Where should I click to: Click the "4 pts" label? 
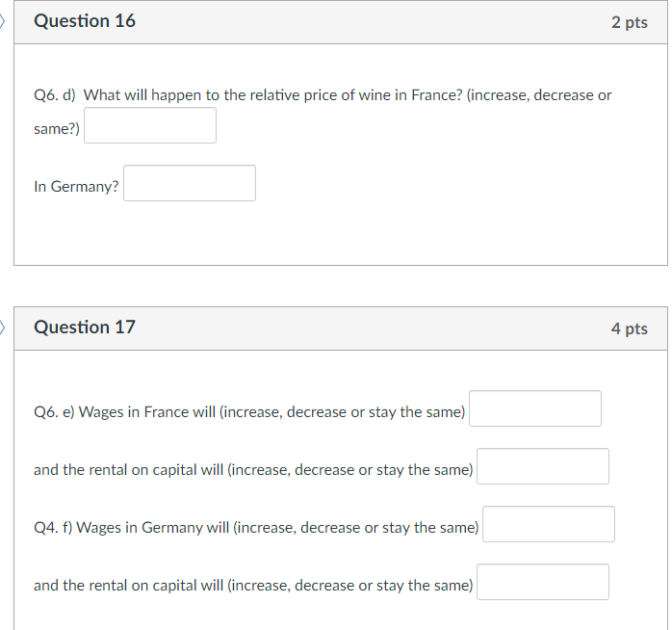pyautogui.click(x=629, y=328)
